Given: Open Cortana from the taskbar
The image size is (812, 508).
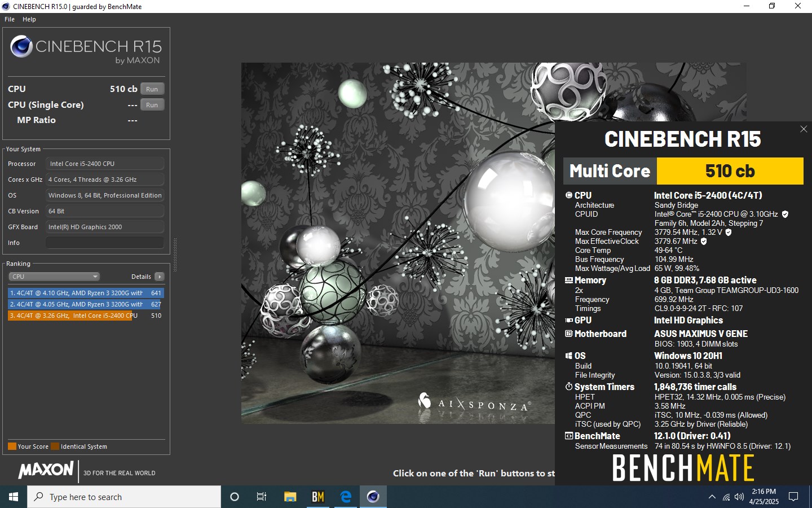Looking at the screenshot, I should 235,497.
